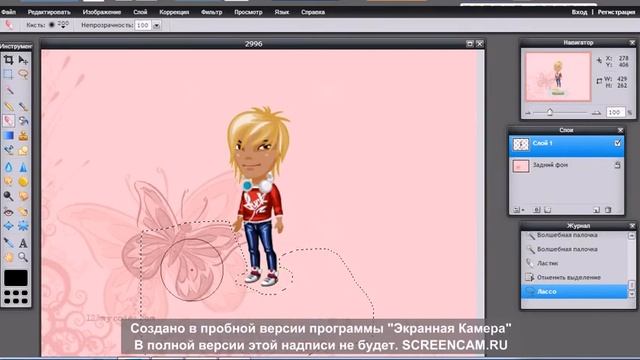This screenshot has height=360, width=640.
Task: Select the Слой 1 layer row
Action: pyautogui.click(x=567, y=146)
